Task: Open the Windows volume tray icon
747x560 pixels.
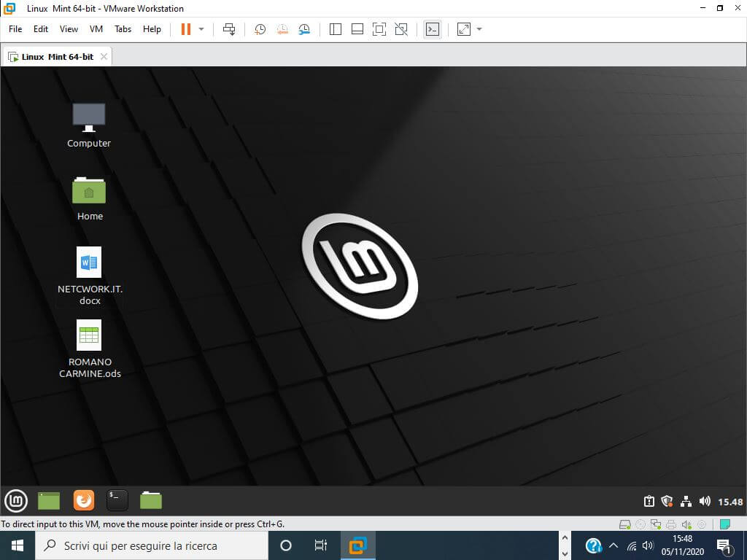Action: pyautogui.click(x=648, y=545)
